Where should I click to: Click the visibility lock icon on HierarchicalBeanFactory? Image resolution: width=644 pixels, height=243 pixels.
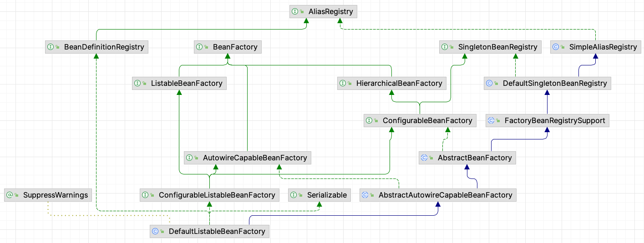(x=350, y=84)
